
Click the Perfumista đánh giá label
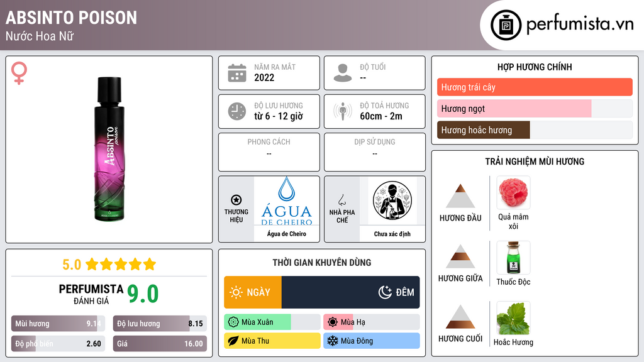91,294
